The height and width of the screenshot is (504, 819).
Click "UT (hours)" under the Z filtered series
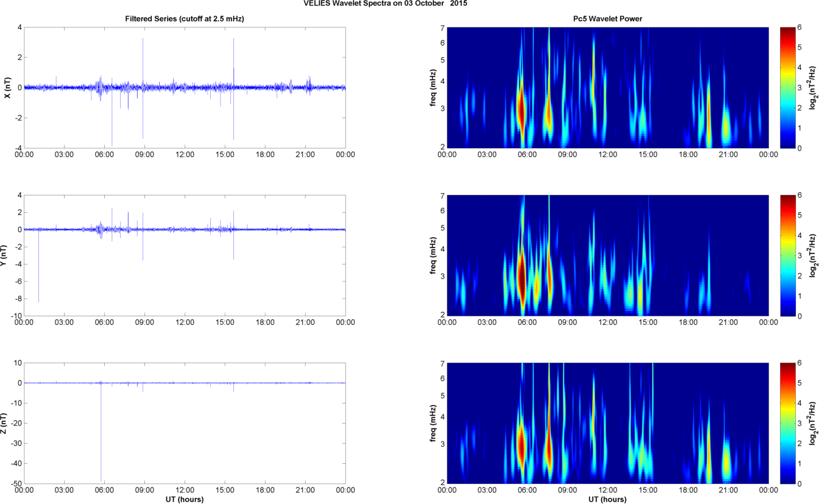click(185, 499)
